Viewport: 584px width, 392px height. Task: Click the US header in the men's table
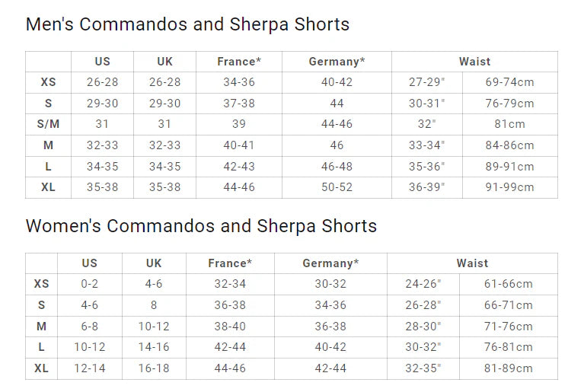102,62
